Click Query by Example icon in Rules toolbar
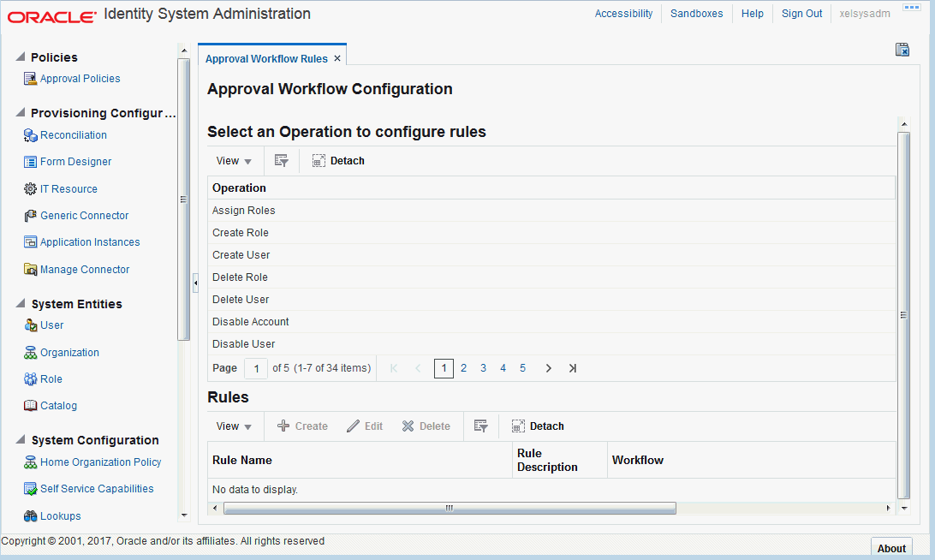 pos(480,426)
